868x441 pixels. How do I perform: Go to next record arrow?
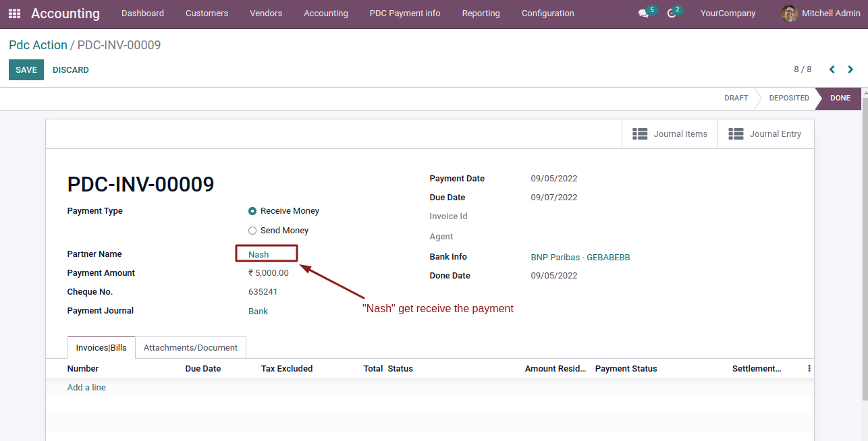tap(850, 69)
